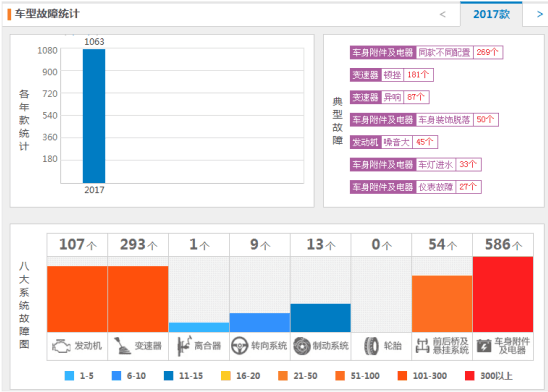Image resolution: width=548 pixels, height=392 pixels.
Task: Click the clutch 离合器 icon
Action: click(x=184, y=346)
